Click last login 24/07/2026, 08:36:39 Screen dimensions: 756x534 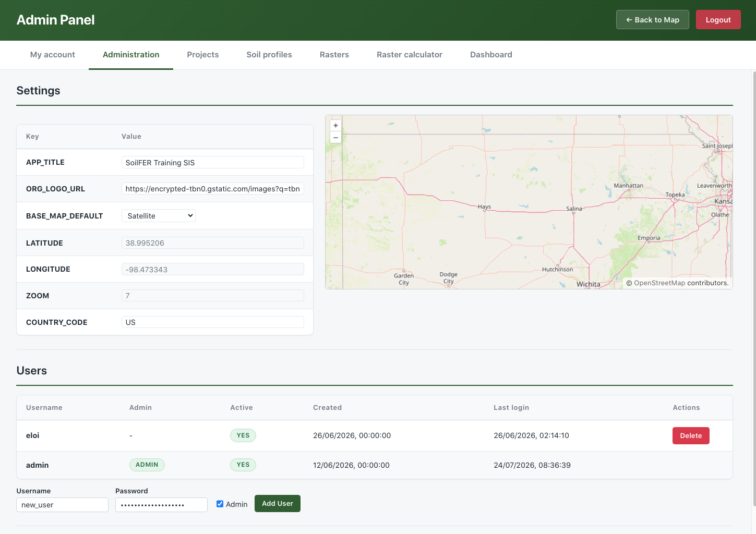[x=532, y=465]
